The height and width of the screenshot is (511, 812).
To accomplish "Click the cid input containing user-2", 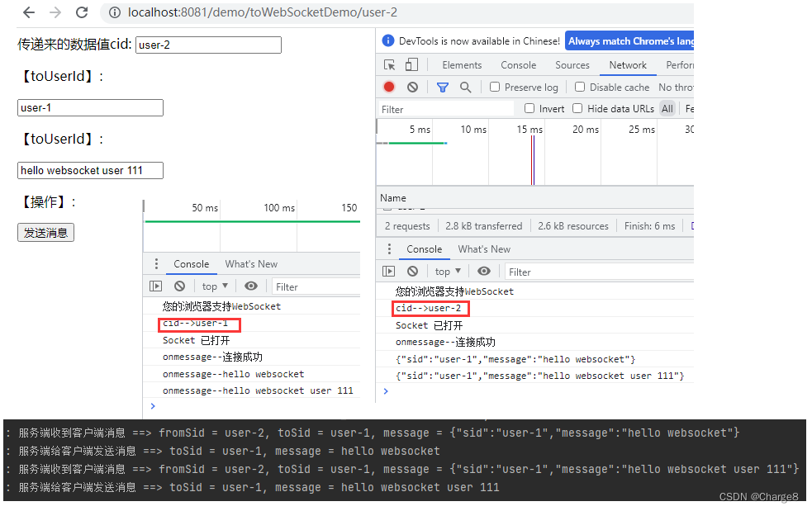I will coord(208,45).
